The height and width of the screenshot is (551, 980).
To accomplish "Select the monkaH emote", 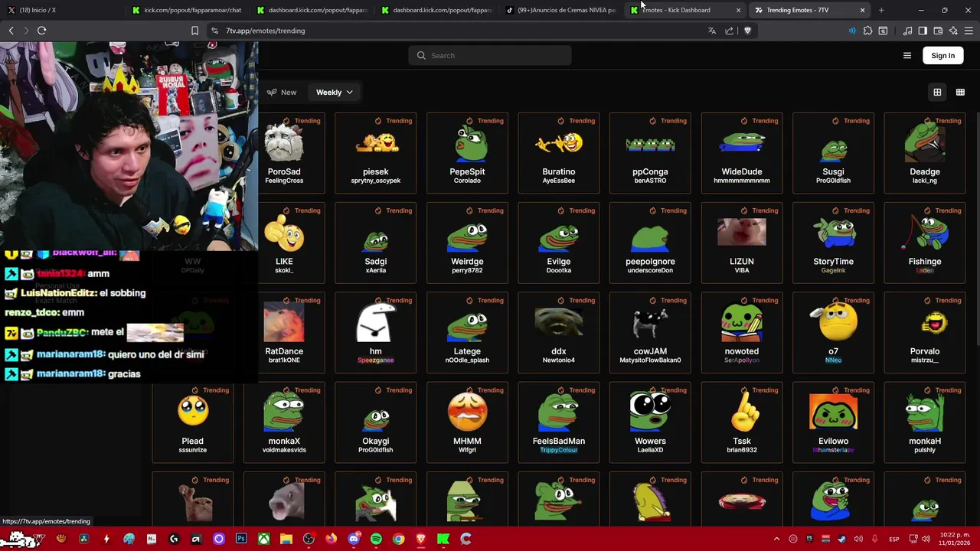I will coord(925,422).
